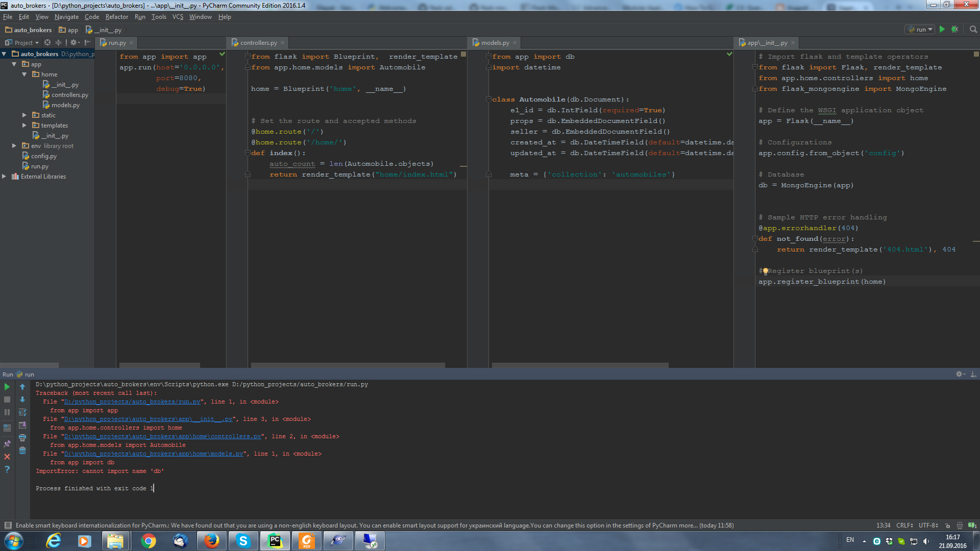
Task: Open Firefox from the taskbar
Action: coord(212,541)
